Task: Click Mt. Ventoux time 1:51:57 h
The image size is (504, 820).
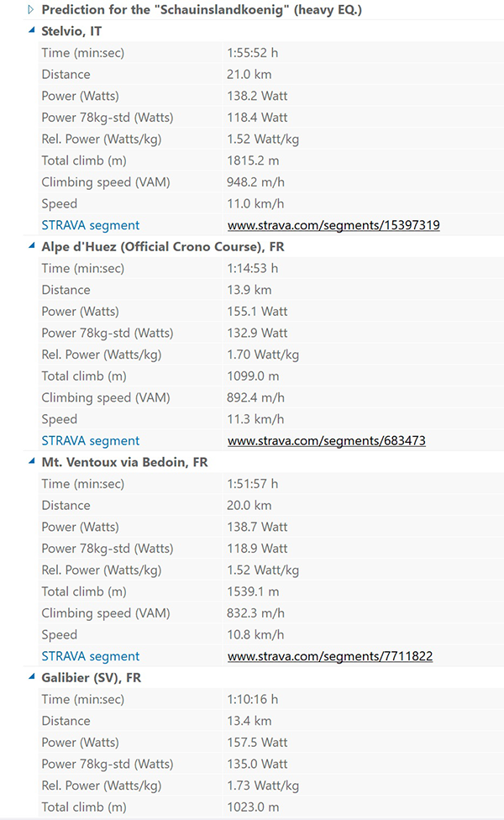Action: 253,484
